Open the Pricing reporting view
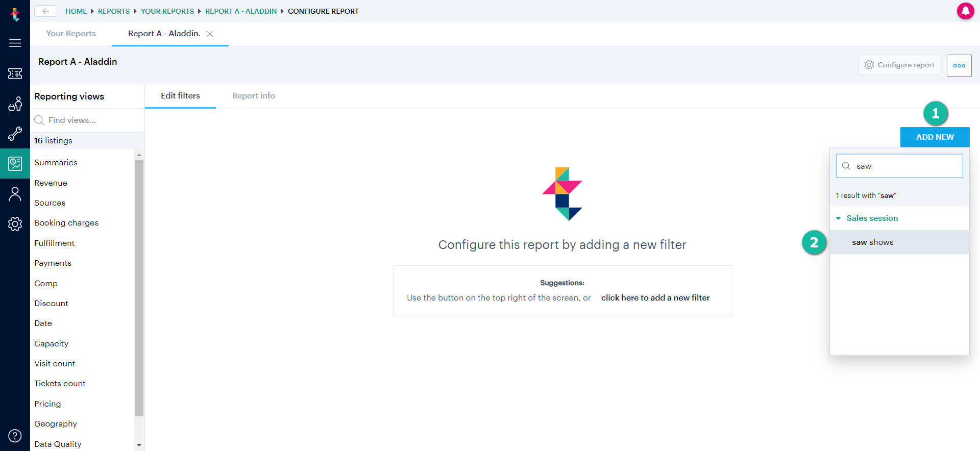The image size is (980, 451). pos(47,404)
